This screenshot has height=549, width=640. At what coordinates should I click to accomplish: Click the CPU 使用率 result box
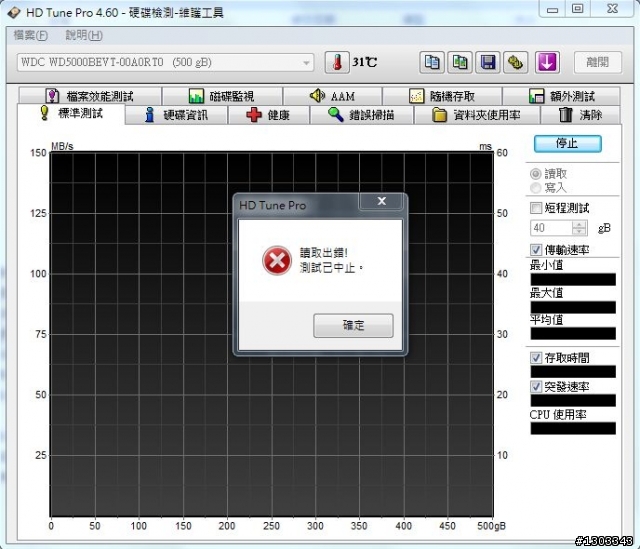click(x=573, y=428)
